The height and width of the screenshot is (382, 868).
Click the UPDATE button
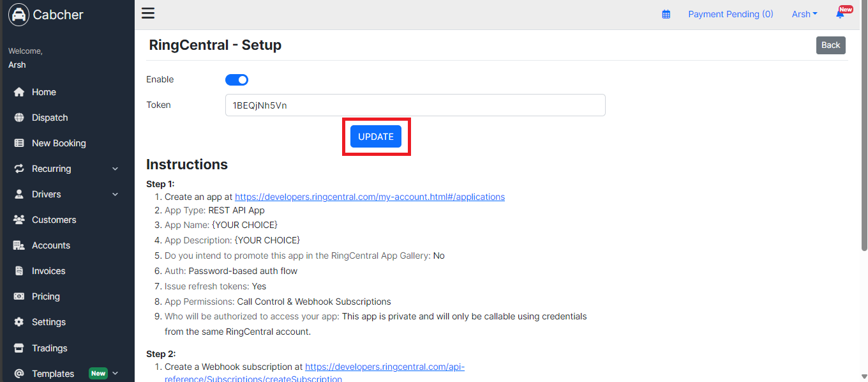point(376,137)
